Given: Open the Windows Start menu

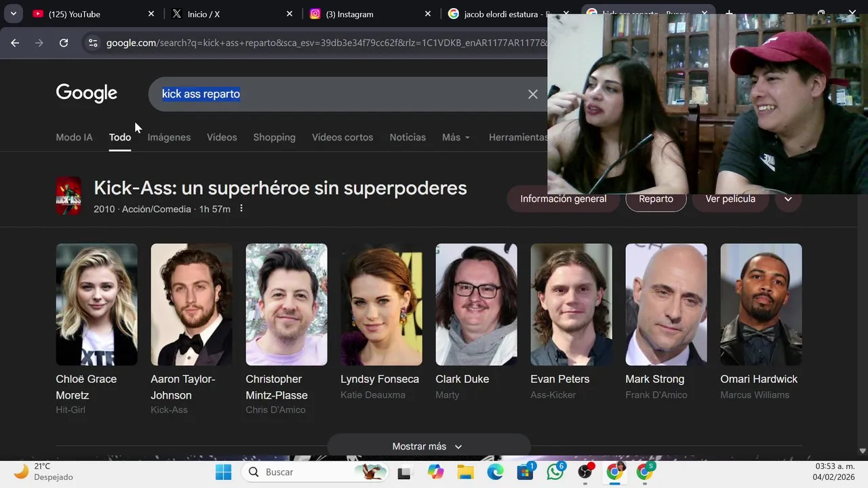Looking at the screenshot, I should [x=223, y=472].
